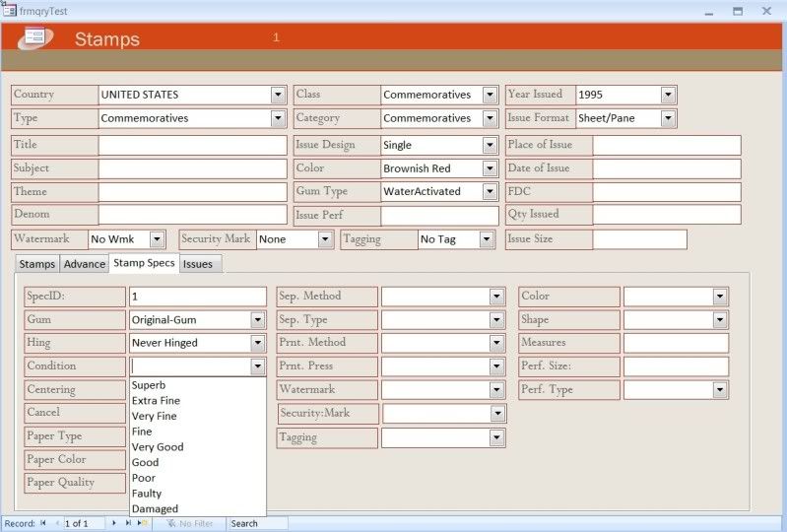787x532 pixels.
Task: Create new blank record navigation icon
Action: 143,523
